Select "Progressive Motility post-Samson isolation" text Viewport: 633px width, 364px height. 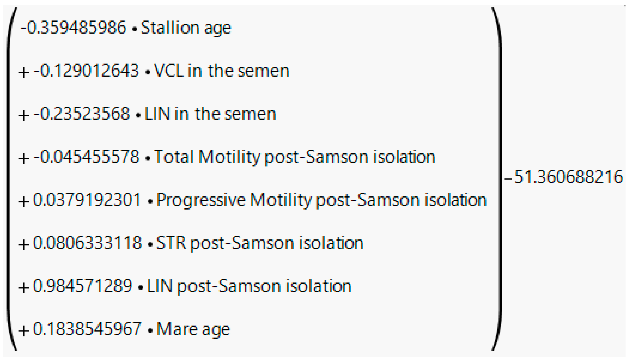[x=322, y=200]
